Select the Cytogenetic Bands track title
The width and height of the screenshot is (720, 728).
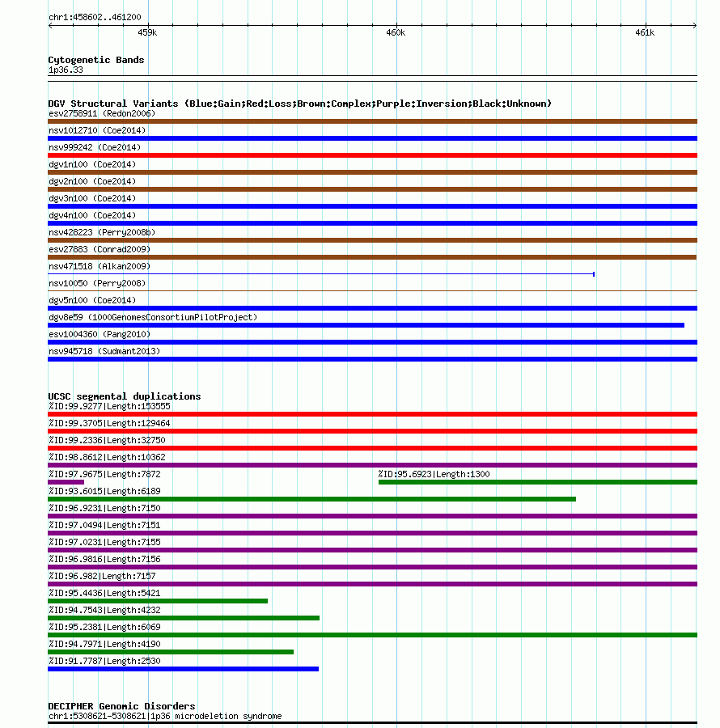[96, 60]
